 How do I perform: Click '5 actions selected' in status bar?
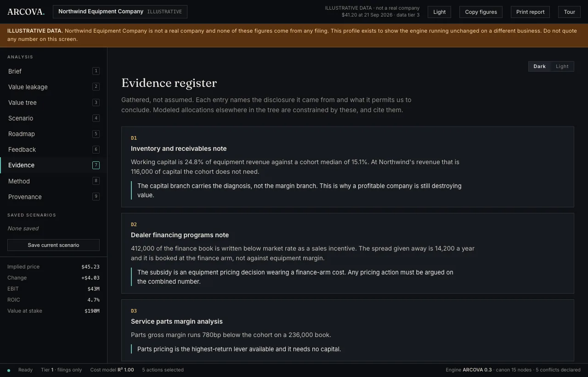[x=163, y=370]
